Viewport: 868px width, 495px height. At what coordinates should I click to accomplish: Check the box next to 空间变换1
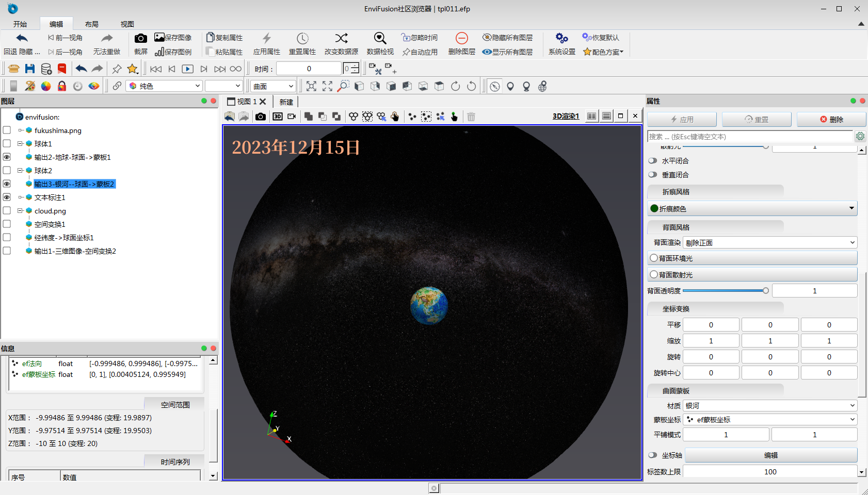[7, 224]
